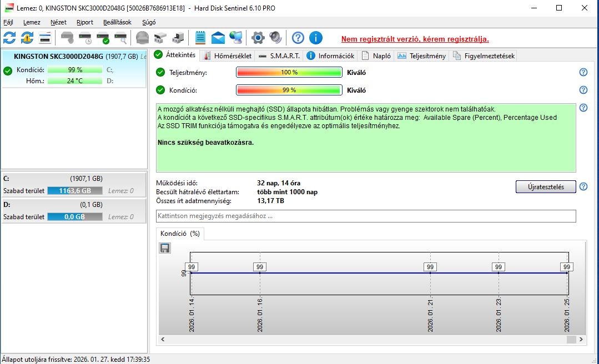
Task: Switch to the Információk tab
Action: point(331,55)
